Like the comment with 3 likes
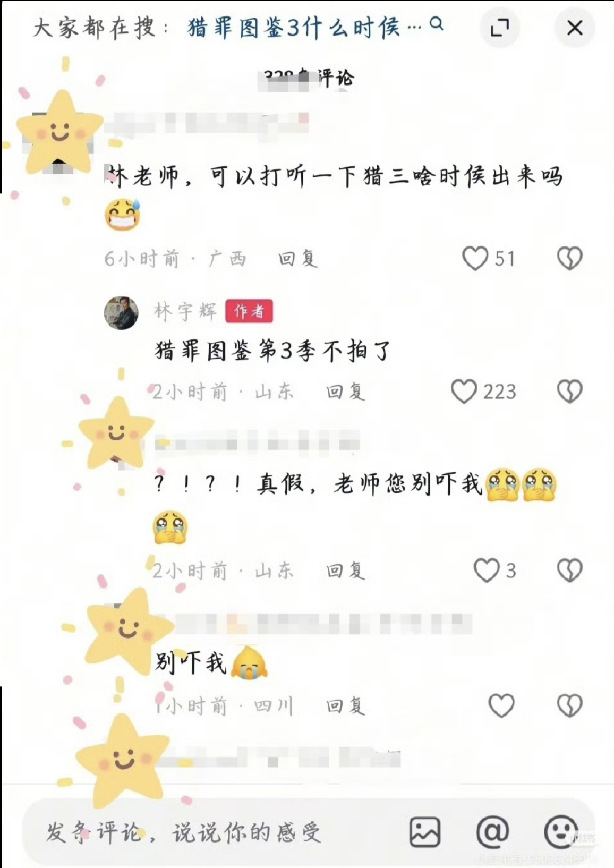Image resolution: width=614 pixels, height=868 pixels. click(x=486, y=571)
